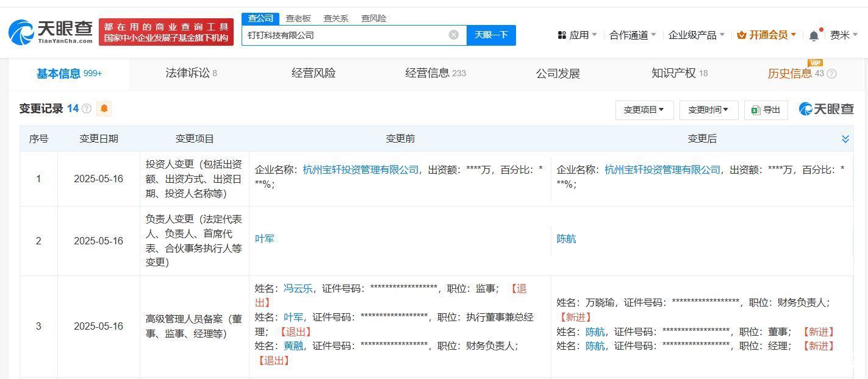Expand the 合作通道 dropdown

coord(633,35)
